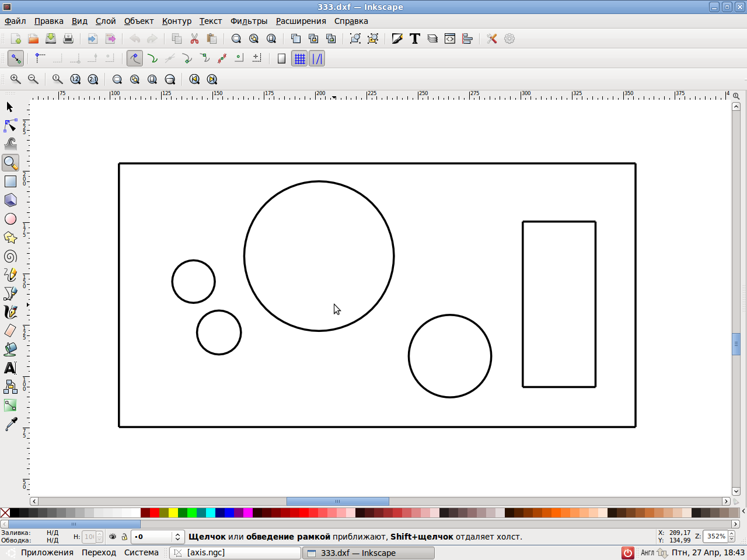This screenshot has height=560, width=747.
Task: Toggle snapping to grid
Action: tap(299, 58)
